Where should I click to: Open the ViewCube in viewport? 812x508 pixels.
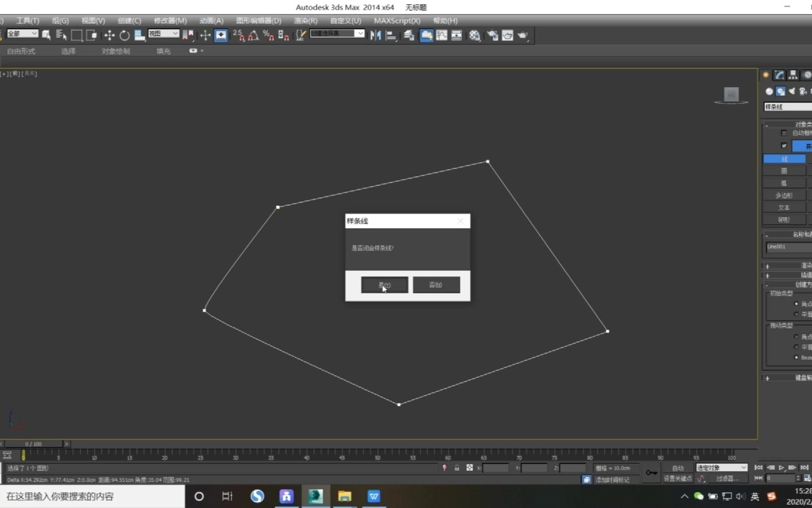[731, 95]
